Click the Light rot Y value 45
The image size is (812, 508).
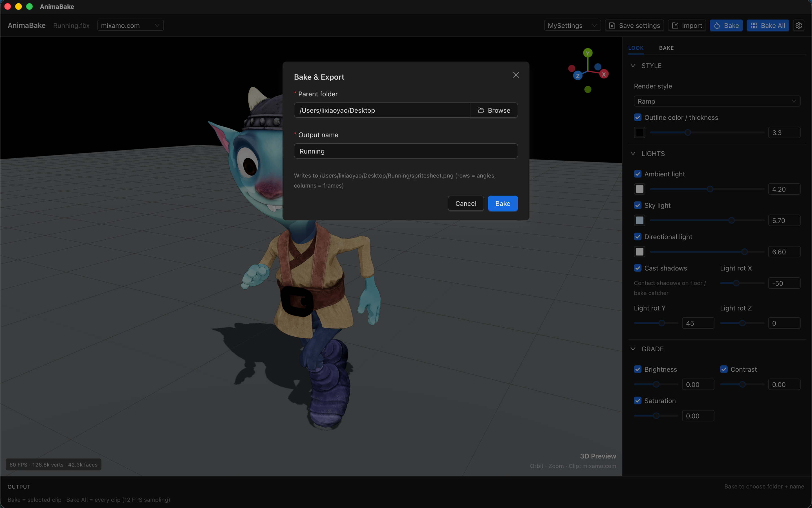pos(698,323)
